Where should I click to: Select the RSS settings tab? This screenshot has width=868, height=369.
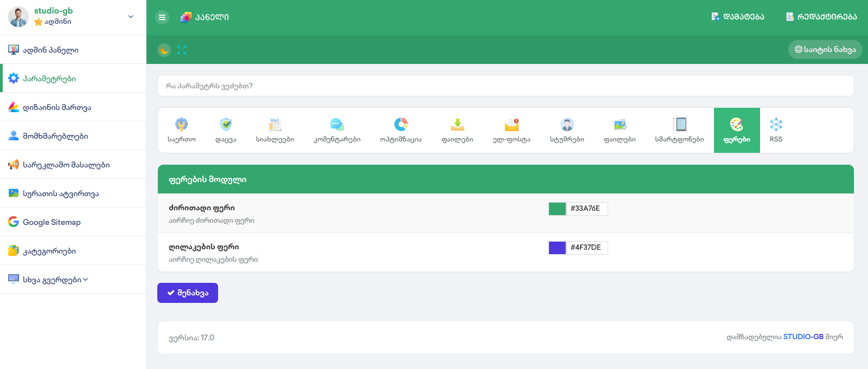click(776, 131)
